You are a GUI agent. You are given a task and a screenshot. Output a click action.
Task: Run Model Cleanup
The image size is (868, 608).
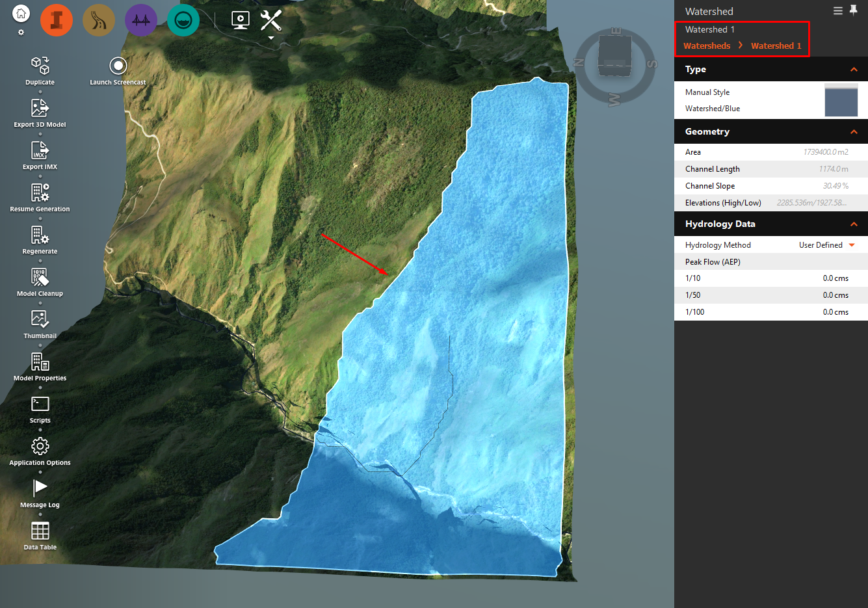click(x=40, y=282)
